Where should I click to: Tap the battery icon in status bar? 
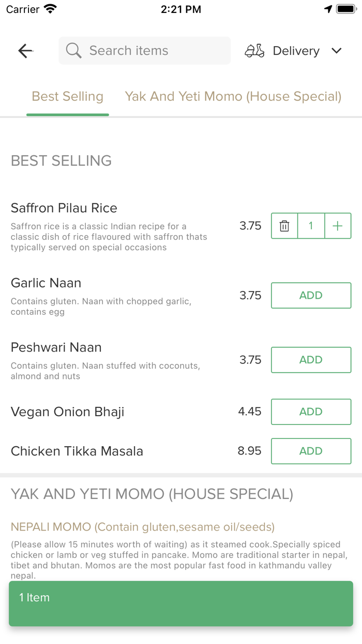click(345, 9)
